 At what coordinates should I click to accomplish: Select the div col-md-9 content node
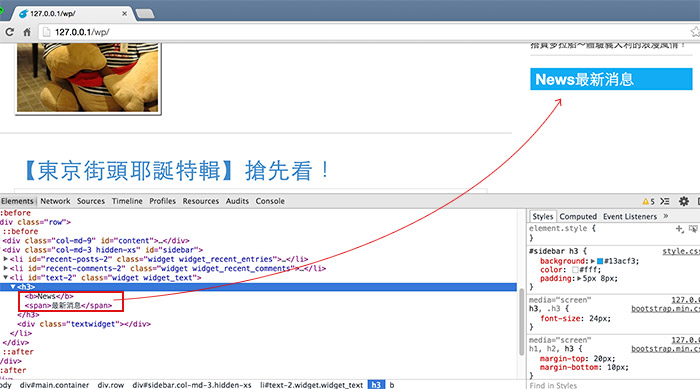[96, 241]
